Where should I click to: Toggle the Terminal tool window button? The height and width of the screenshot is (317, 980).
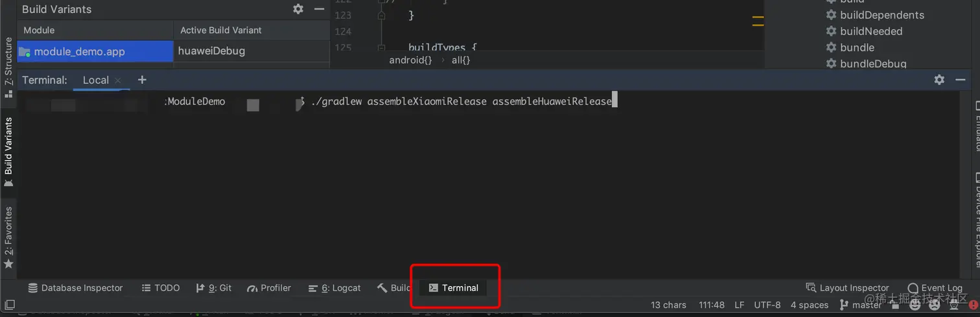454,288
